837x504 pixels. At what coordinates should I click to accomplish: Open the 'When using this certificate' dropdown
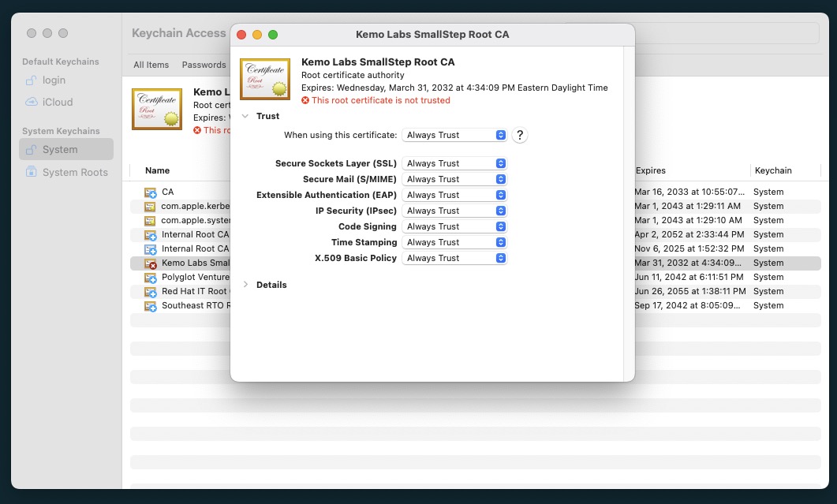[x=454, y=135]
